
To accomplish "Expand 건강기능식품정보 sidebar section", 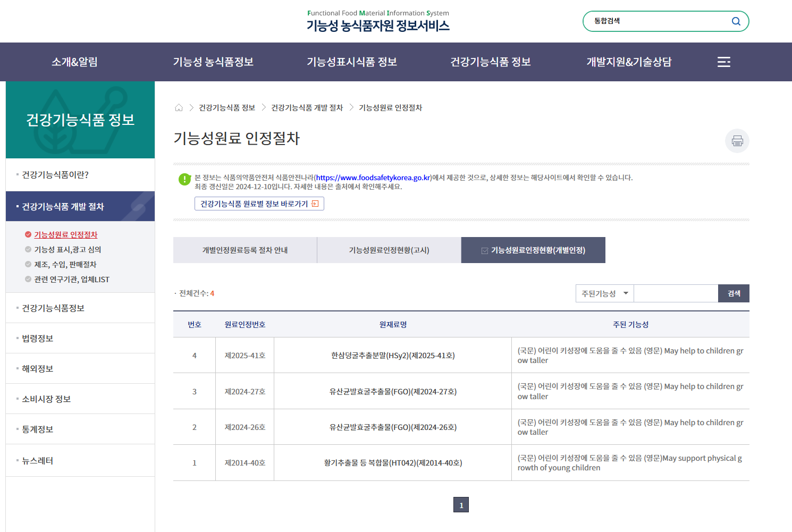I will click(x=53, y=308).
